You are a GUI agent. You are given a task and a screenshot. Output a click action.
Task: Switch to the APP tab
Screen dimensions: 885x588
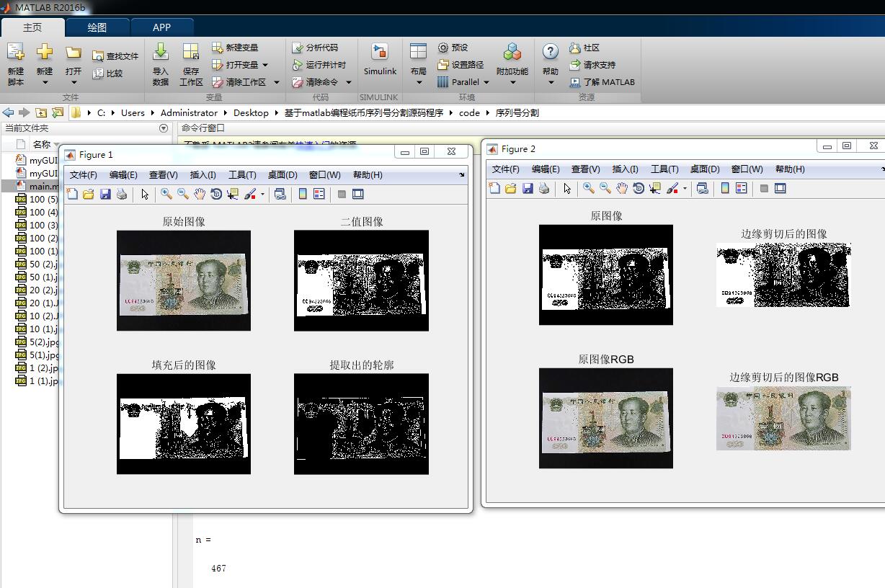(161, 27)
